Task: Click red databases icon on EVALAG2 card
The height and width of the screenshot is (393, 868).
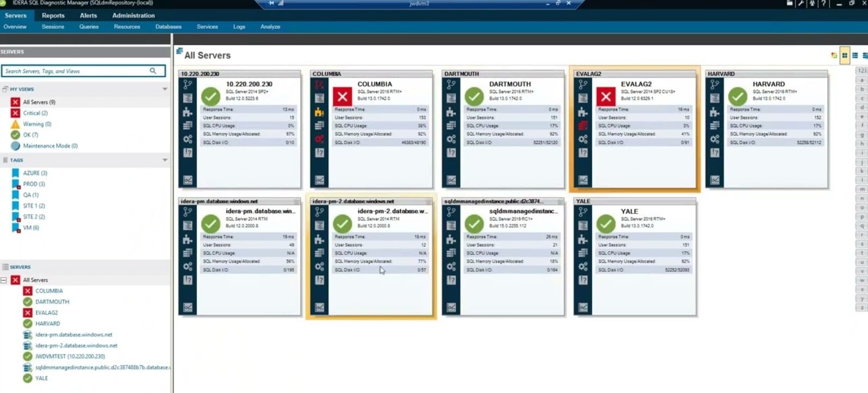Action: [x=583, y=126]
